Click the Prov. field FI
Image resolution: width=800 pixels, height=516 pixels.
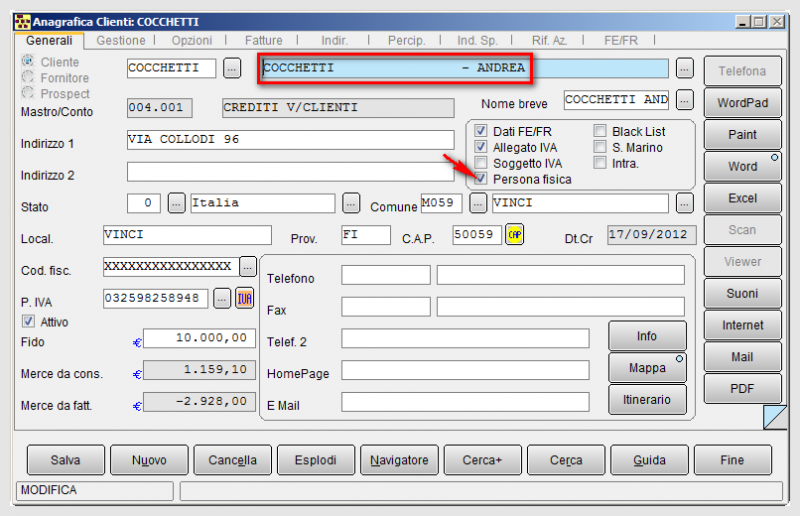point(366,235)
